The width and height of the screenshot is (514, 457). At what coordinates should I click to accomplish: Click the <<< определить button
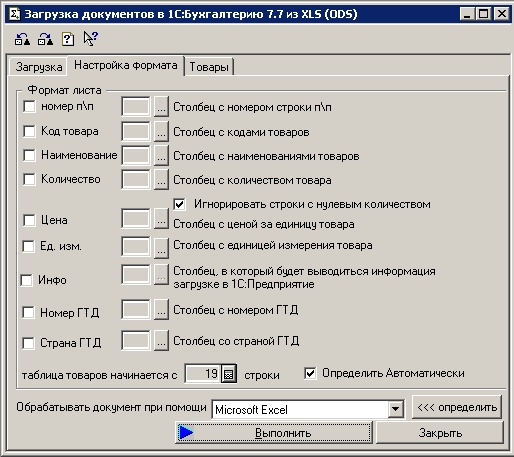tap(457, 407)
